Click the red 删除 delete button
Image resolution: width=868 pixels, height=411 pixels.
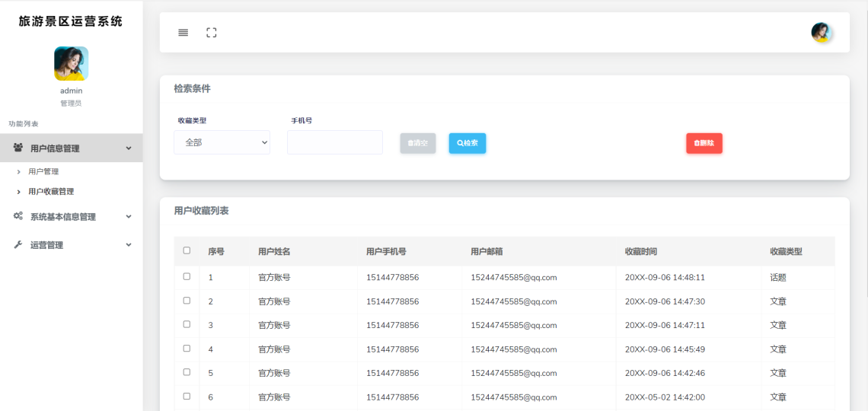[x=704, y=143]
